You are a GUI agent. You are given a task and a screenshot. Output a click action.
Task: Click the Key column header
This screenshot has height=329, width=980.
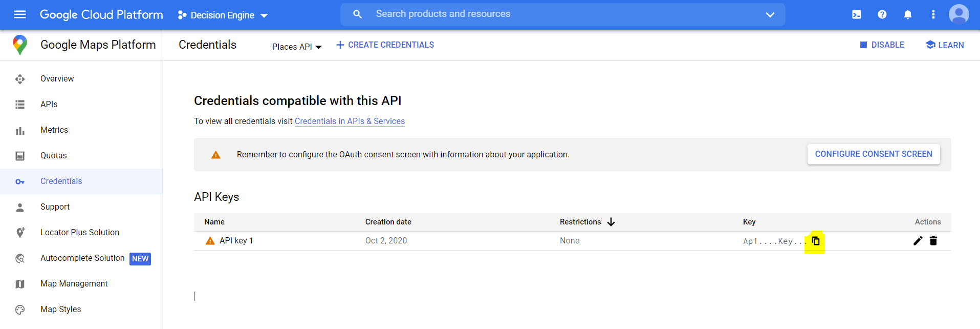[x=749, y=222]
